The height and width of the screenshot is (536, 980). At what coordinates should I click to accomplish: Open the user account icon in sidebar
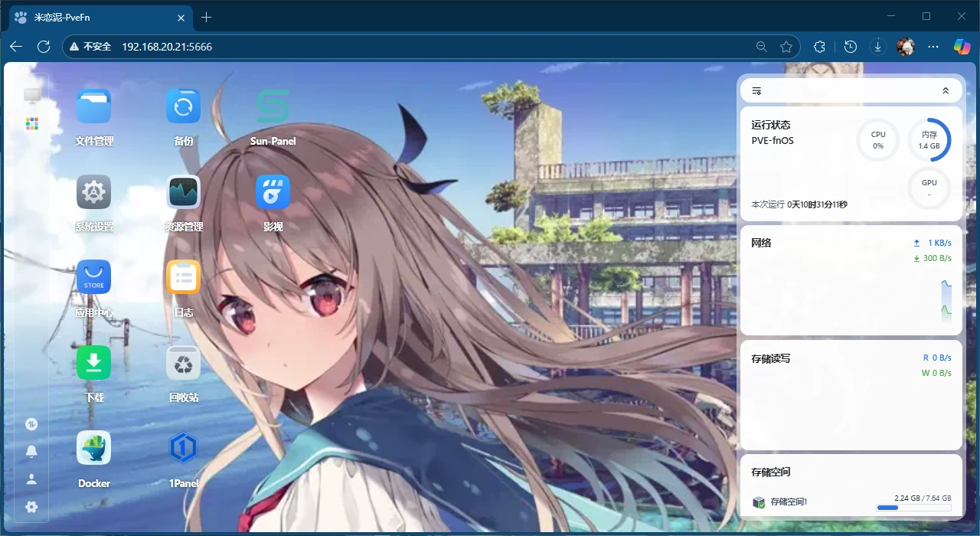(x=31, y=479)
